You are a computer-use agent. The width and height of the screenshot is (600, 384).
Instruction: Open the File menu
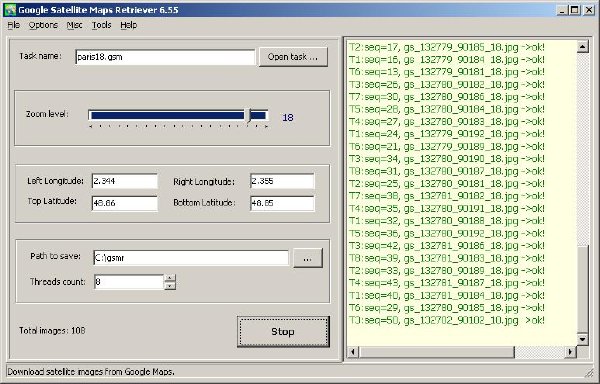(13, 25)
